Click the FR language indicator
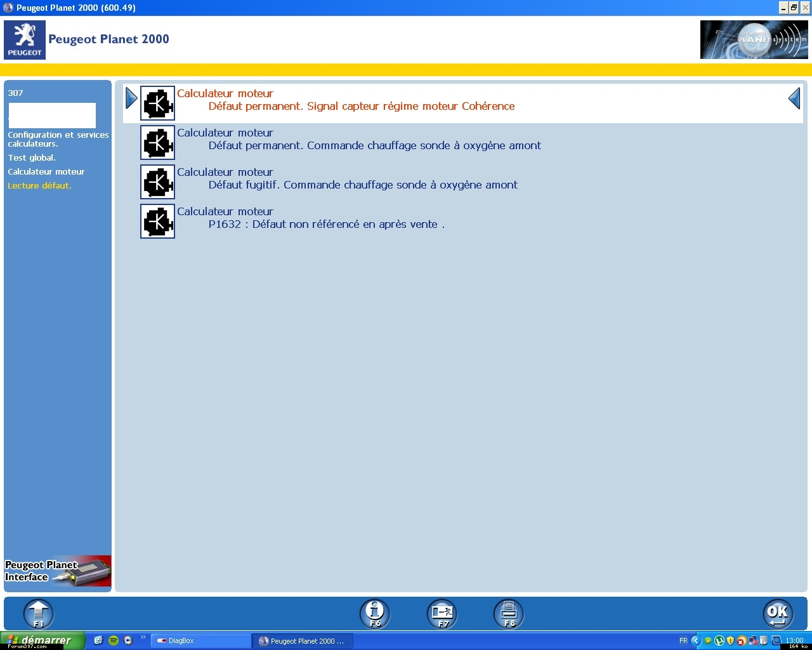This screenshot has width=812, height=650. (683, 640)
